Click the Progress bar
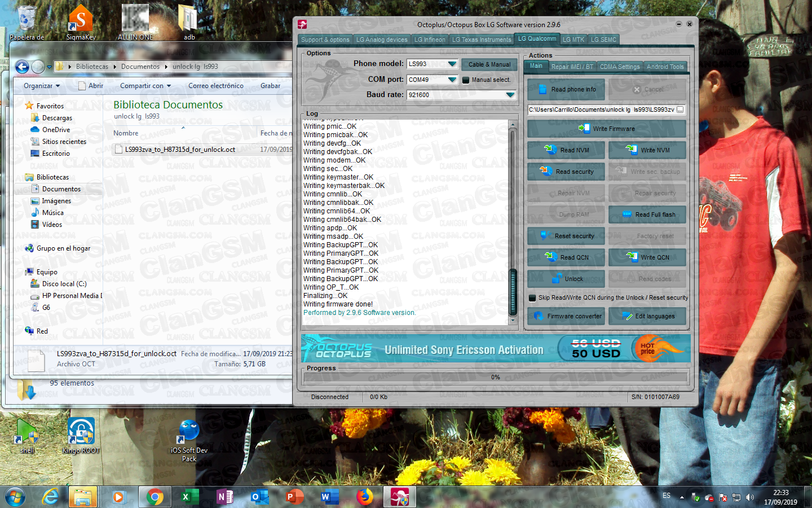Screen dimensions: 812x508 pos(496,377)
